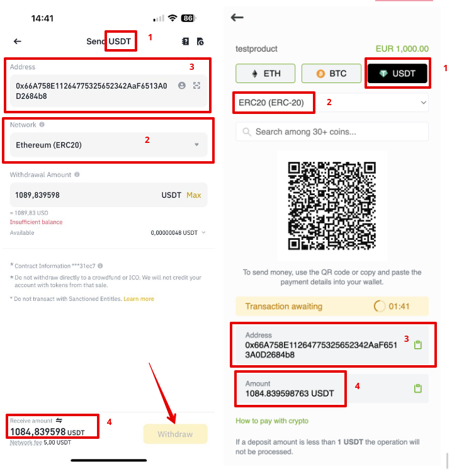Go back using payment page arrow
The width and height of the screenshot is (464, 476).
click(x=237, y=18)
